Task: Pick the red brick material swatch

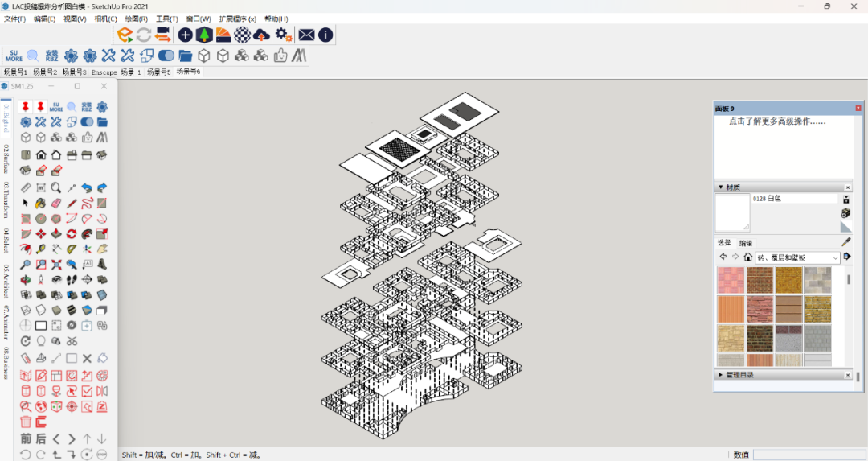Action: 759,280
